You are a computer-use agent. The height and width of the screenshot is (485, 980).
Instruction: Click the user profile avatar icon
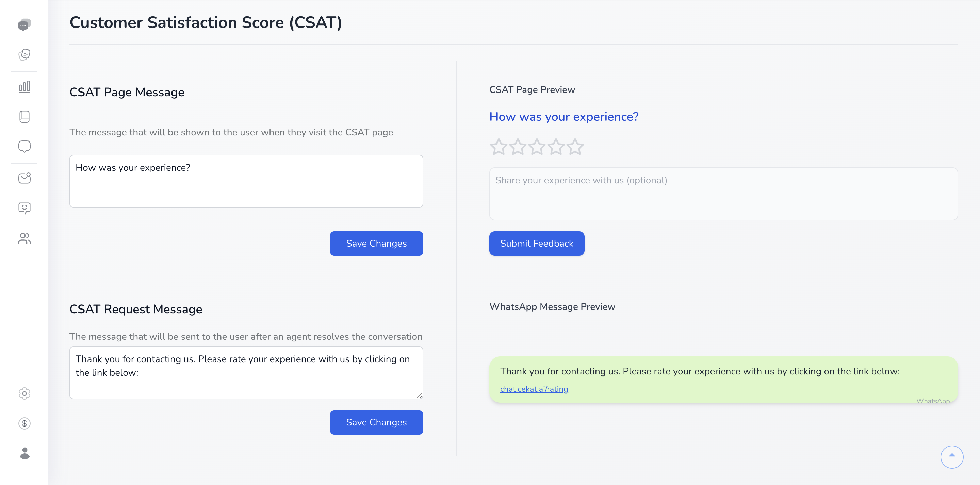tap(24, 453)
